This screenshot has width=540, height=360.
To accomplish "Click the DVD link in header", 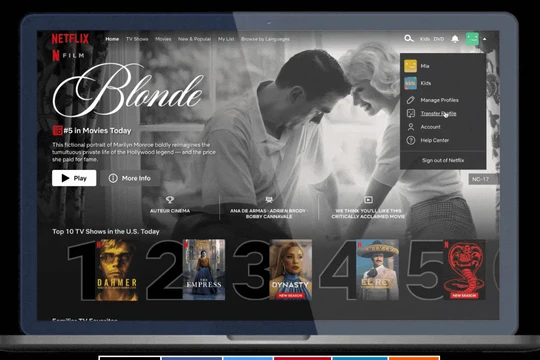I will coord(439,39).
